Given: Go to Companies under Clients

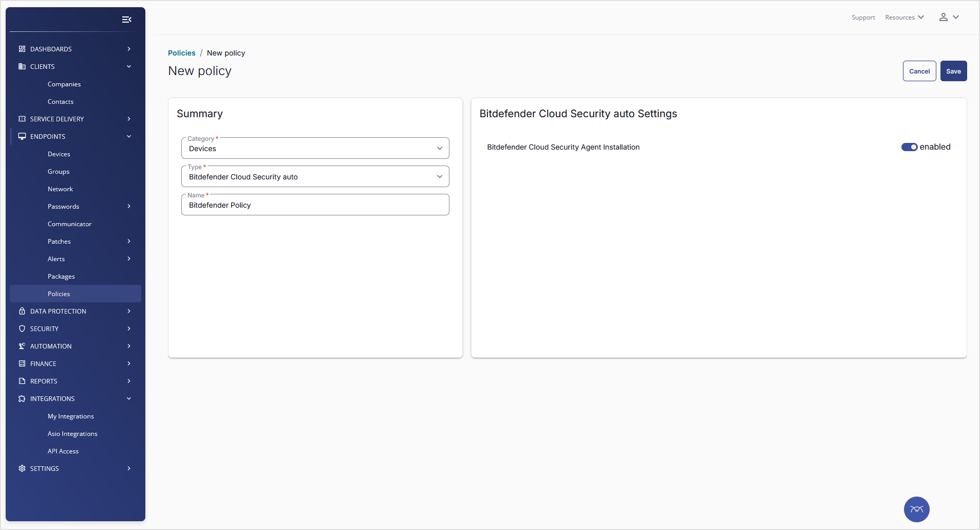Looking at the screenshot, I should click(x=64, y=84).
